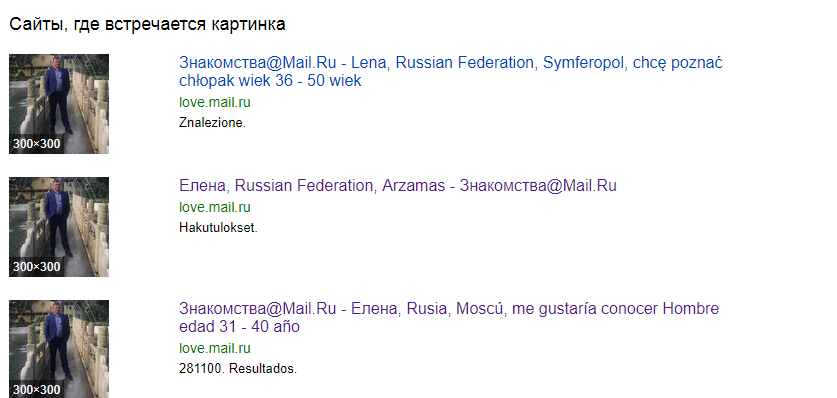Screen dimensions: 837x398
Task: Click the 300×300 size badge on second thumbnail
Action: point(36,267)
